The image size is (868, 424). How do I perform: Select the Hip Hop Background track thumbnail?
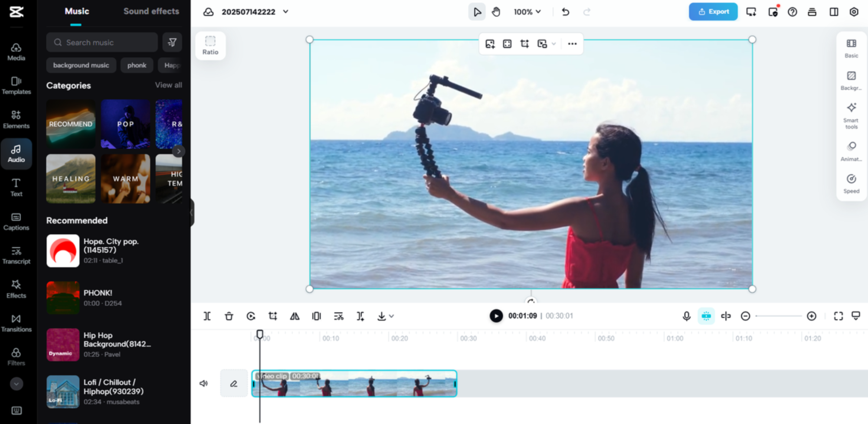pos(62,345)
